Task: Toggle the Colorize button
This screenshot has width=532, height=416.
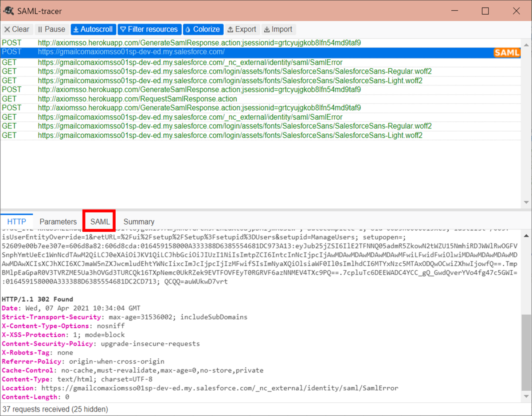Action: pyautogui.click(x=203, y=29)
